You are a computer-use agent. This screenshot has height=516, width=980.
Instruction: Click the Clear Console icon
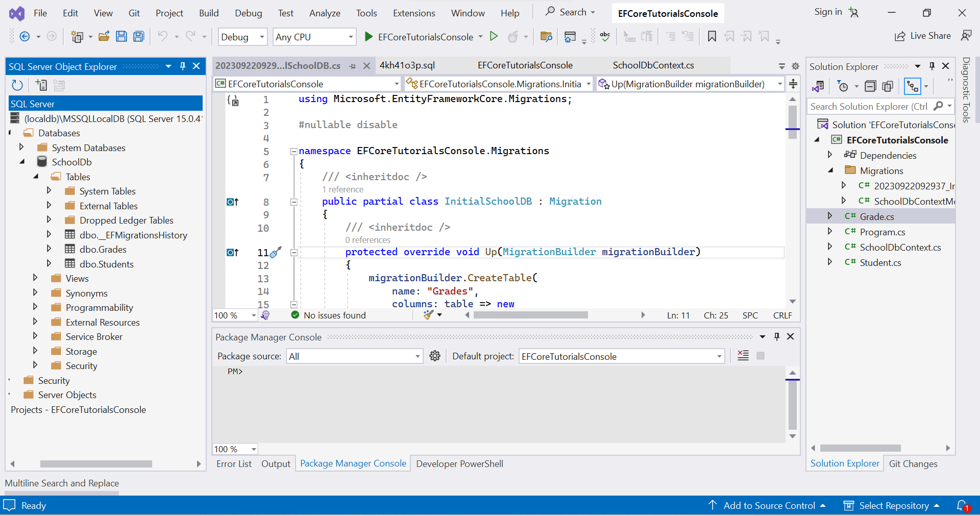point(743,356)
